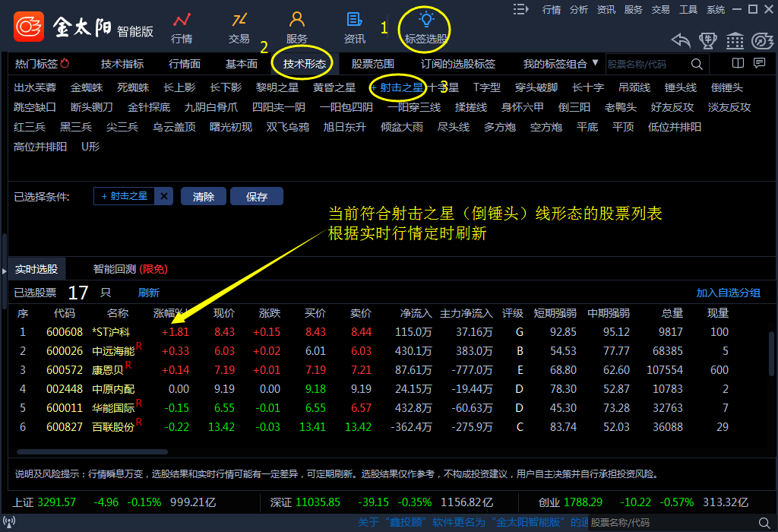Switch to the 智能回测 tab
The image size is (778, 532).
click(129, 269)
